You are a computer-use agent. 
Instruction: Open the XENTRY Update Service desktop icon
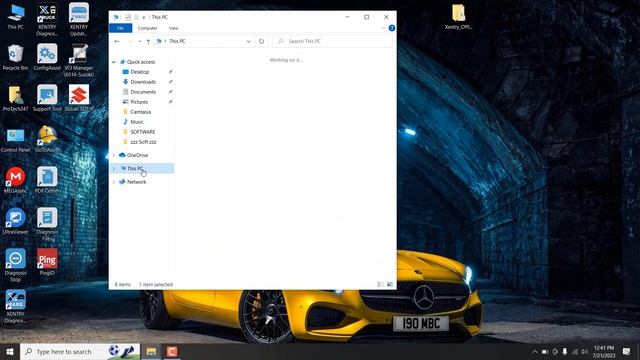pos(78,19)
